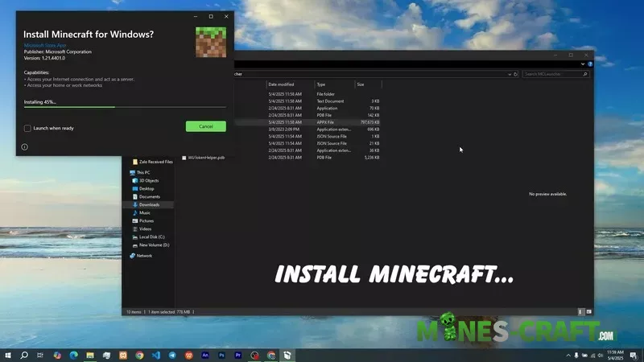
Task: Cancel the Minecraft installation
Action: [205, 126]
